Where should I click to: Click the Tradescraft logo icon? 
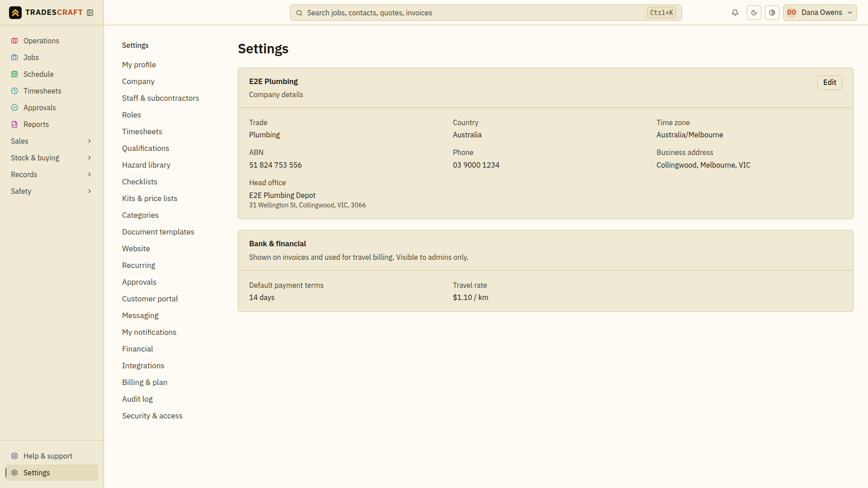point(15,13)
